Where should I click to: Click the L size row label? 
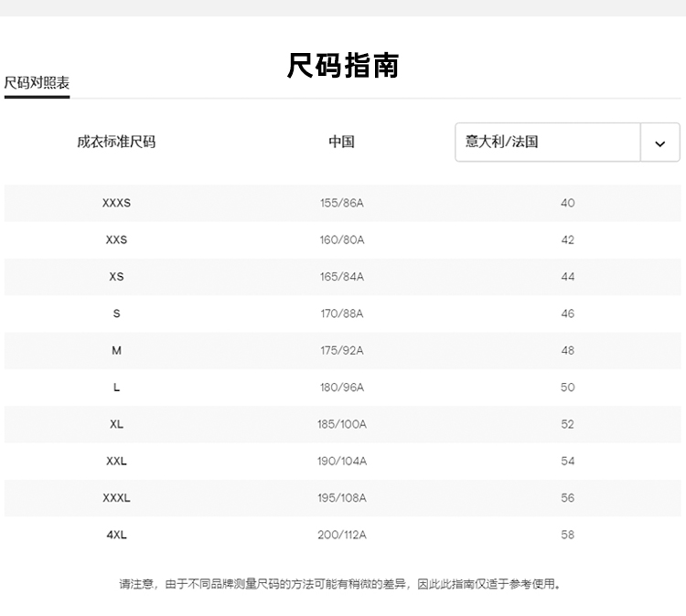pos(116,388)
